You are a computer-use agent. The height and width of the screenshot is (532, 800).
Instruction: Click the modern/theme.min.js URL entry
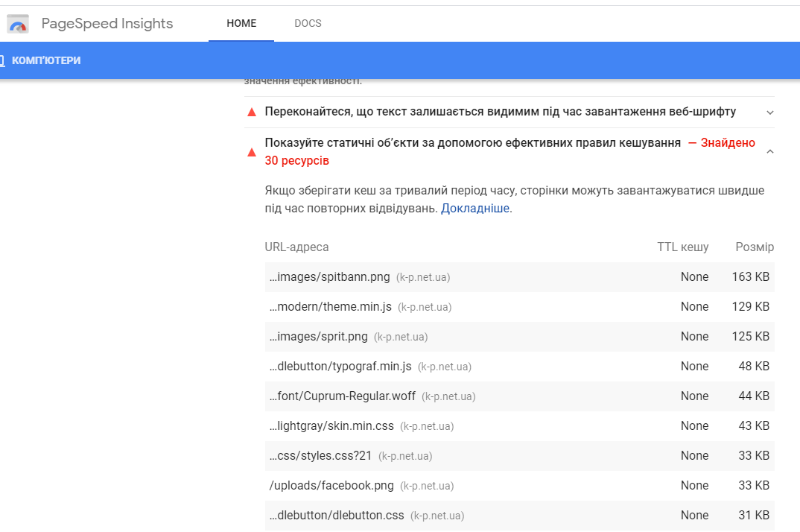[330, 307]
